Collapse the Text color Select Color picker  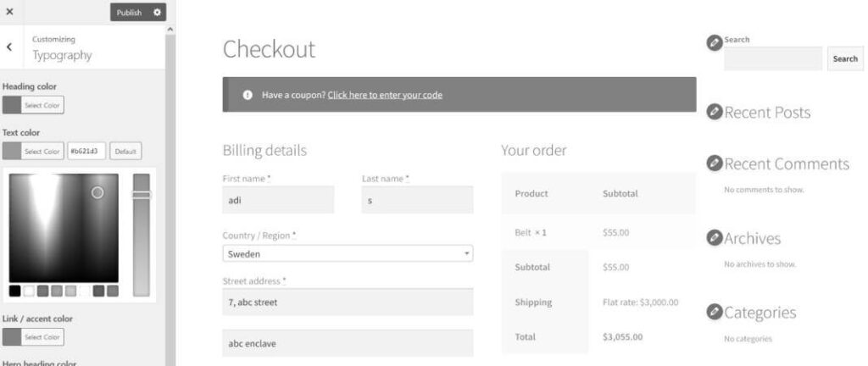(x=33, y=151)
